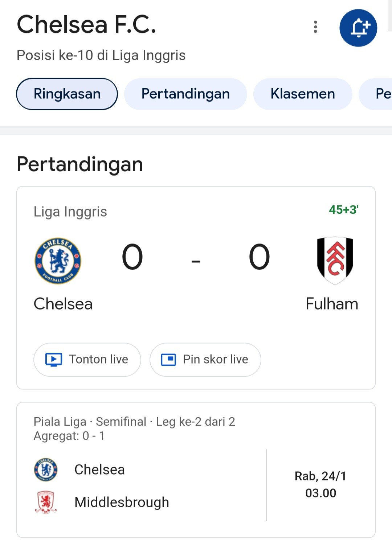Switch to the Pertandingan tab
The height and width of the screenshot is (557, 392).
tap(185, 94)
